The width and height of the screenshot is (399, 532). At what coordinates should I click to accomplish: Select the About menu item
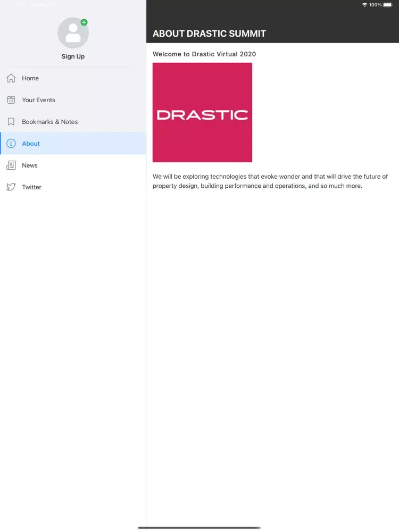[73, 144]
